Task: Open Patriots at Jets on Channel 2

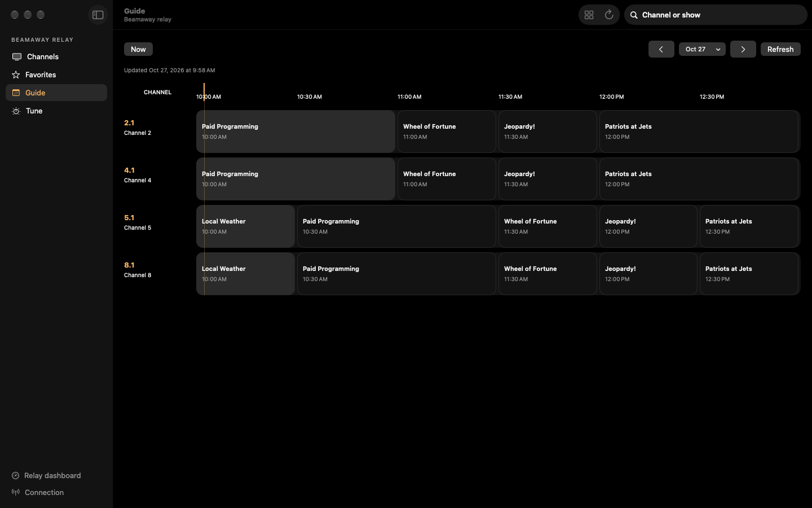Action: (699, 132)
